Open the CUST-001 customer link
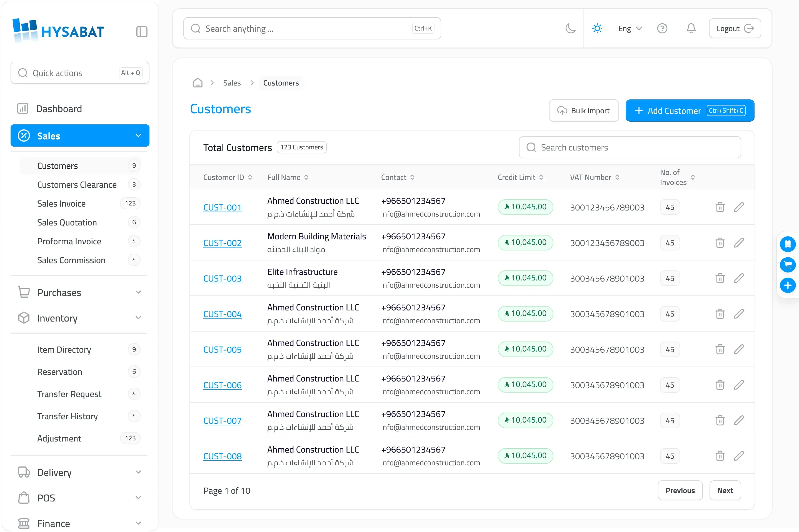This screenshot has height=532, width=799. pyautogui.click(x=222, y=207)
